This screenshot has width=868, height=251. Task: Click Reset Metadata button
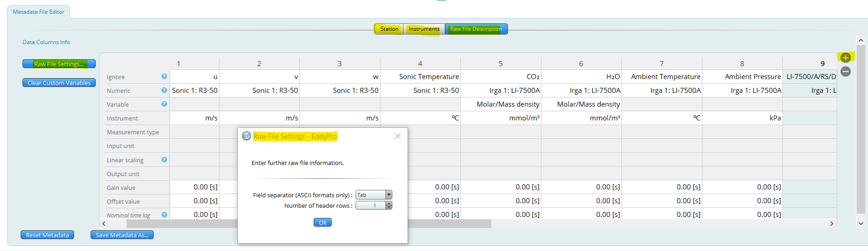click(x=47, y=235)
